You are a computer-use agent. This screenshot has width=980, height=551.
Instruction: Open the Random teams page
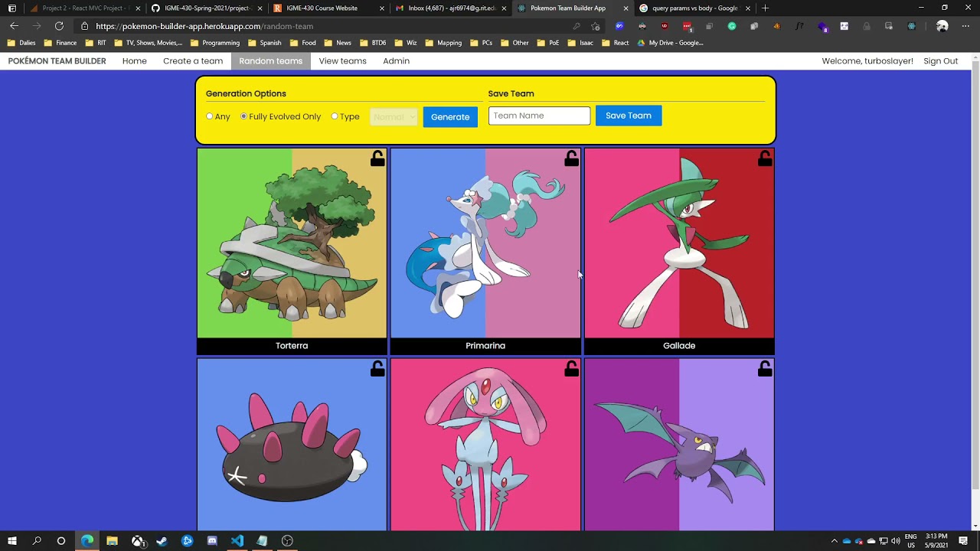[x=271, y=61]
